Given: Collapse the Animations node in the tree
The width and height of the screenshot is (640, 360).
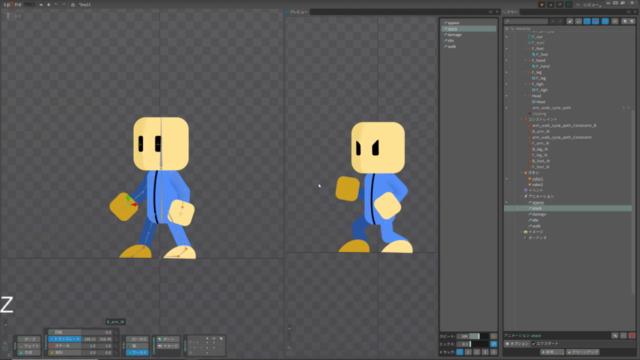Looking at the screenshot, I should [522, 196].
